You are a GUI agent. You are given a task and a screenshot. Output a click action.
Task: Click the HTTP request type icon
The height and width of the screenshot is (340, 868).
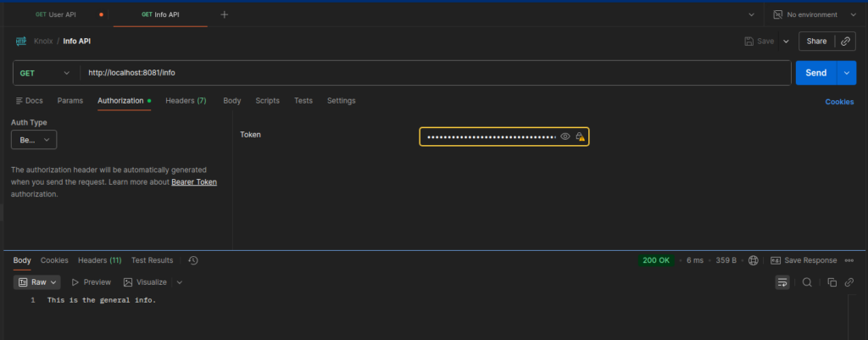click(21, 42)
